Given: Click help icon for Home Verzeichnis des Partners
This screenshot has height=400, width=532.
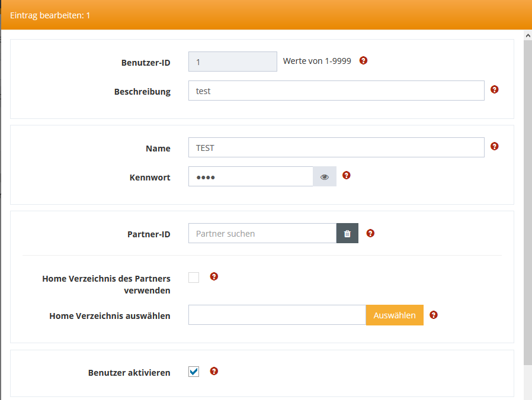Looking at the screenshot, I should coord(214,276).
